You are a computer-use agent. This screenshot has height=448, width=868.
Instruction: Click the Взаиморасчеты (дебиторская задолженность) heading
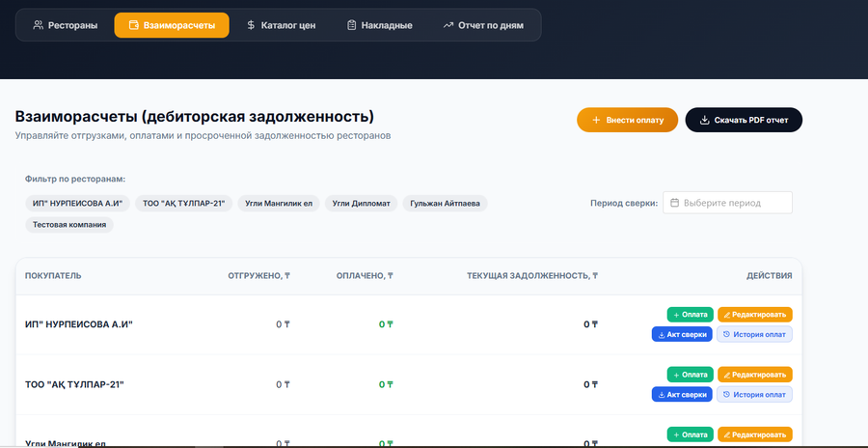tap(194, 117)
